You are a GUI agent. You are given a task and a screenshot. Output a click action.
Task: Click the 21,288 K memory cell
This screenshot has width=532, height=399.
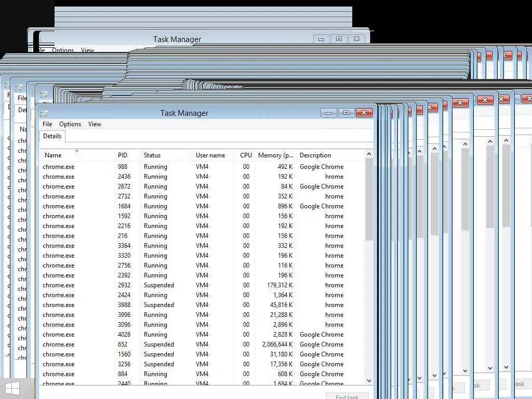[x=281, y=314]
